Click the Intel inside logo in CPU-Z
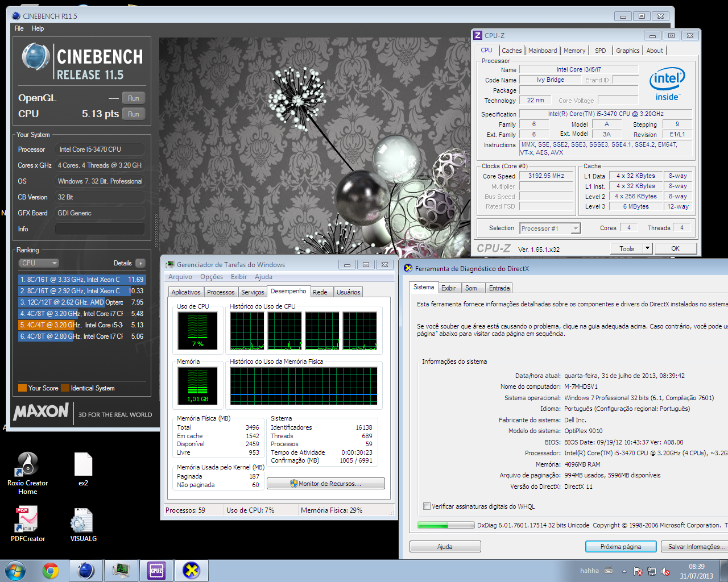Viewport: 728px width, 582px height. click(667, 85)
